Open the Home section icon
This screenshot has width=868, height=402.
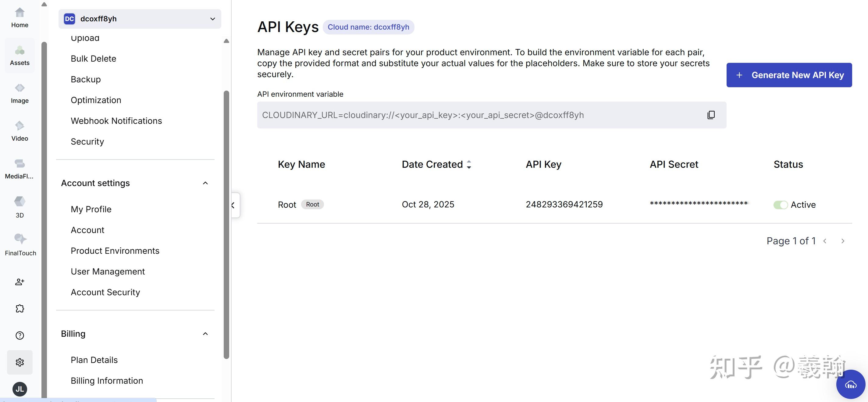[x=20, y=17]
